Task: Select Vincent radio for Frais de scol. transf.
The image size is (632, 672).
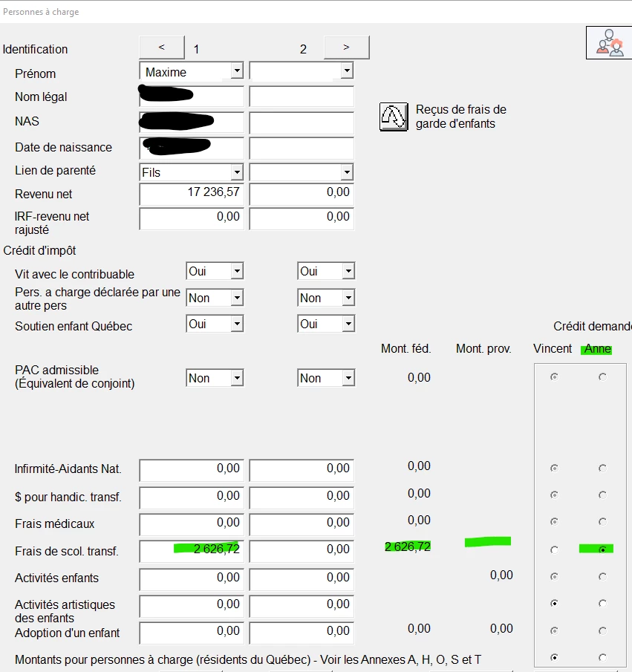Action: (x=555, y=549)
